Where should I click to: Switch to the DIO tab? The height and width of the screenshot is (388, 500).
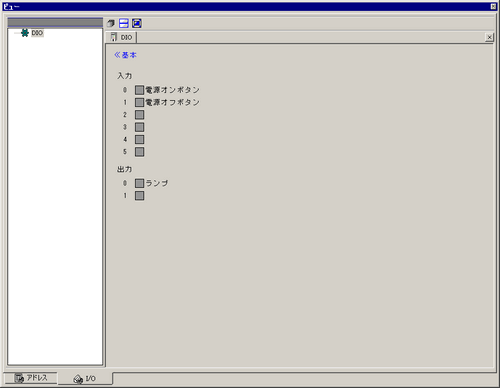click(121, 37)
